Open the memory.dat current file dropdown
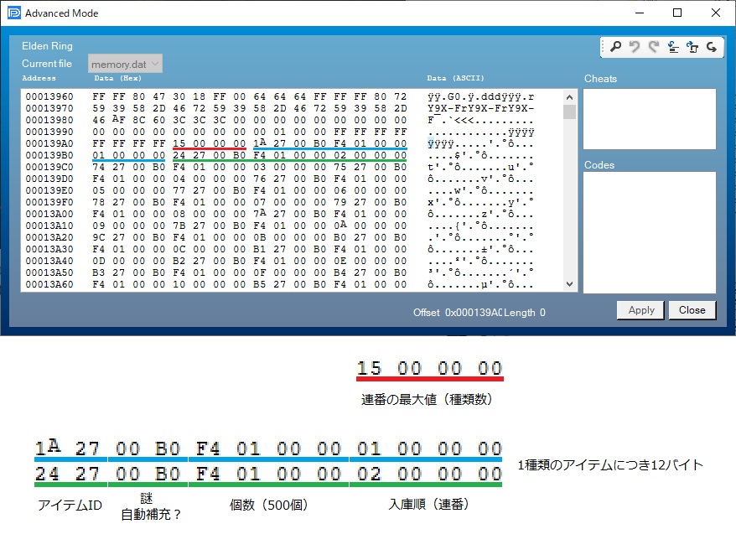The width and height of the screenshot is (736, 560). 125,64
